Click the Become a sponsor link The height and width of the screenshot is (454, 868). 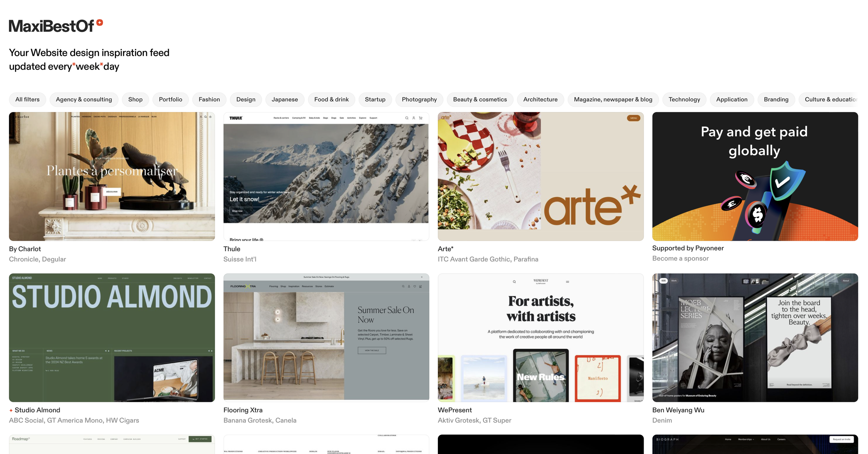pyautogui.click(x=680, y=258)
